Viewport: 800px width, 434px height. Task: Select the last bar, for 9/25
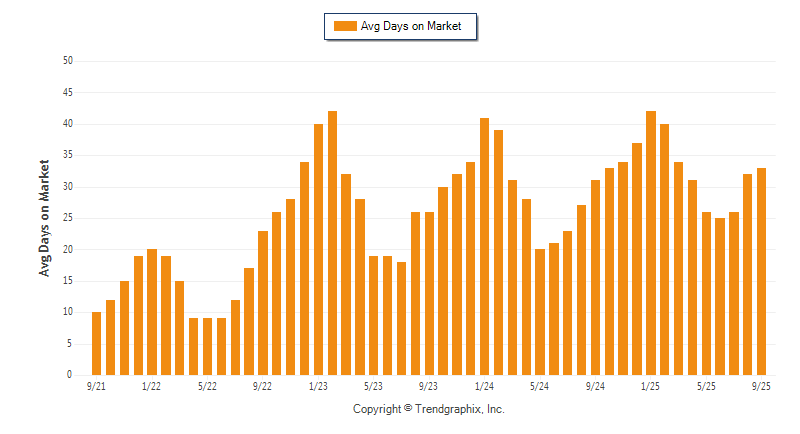[761, 271]
